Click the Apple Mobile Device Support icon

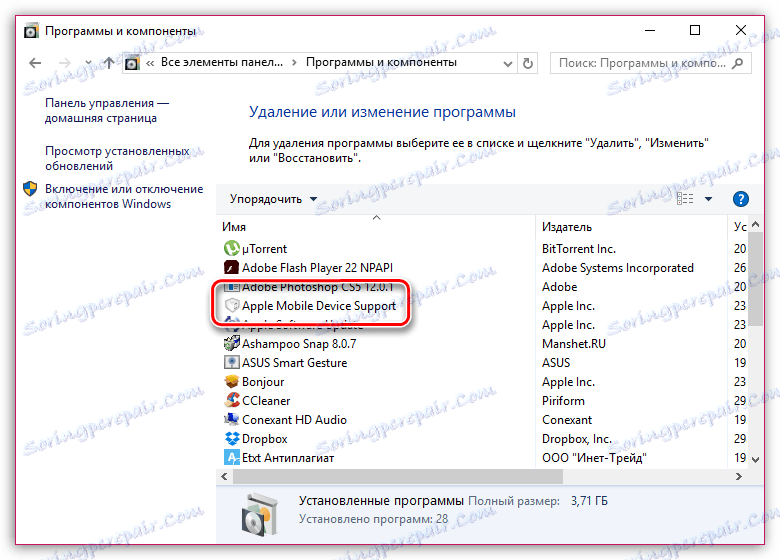[x=231, y=305]
